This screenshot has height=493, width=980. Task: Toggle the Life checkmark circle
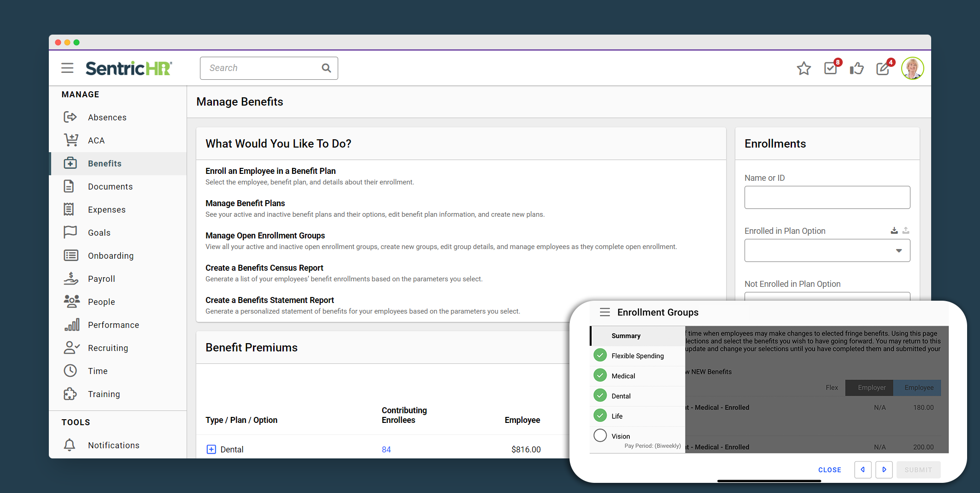pos(600,416)
